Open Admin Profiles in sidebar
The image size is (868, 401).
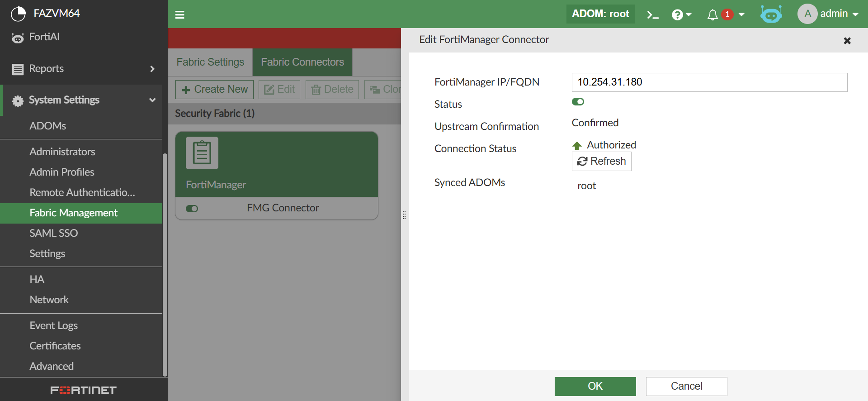(x=62, y=172)
